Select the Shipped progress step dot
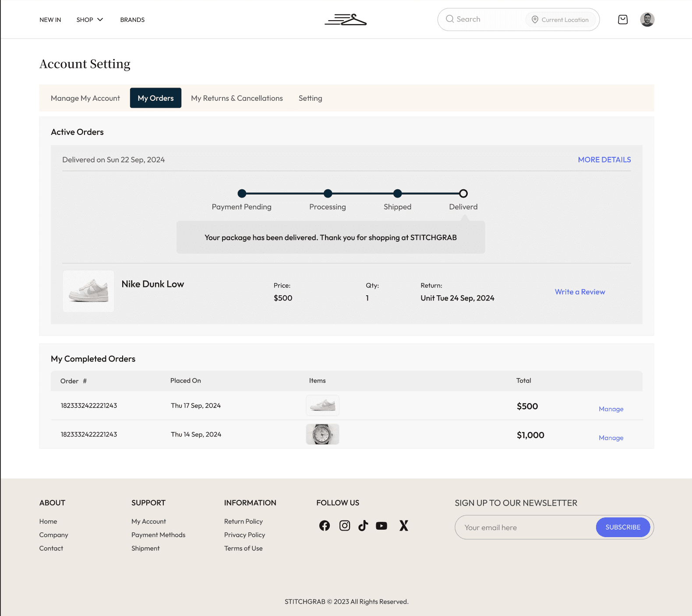692x616 pixels. click(398, 193)
